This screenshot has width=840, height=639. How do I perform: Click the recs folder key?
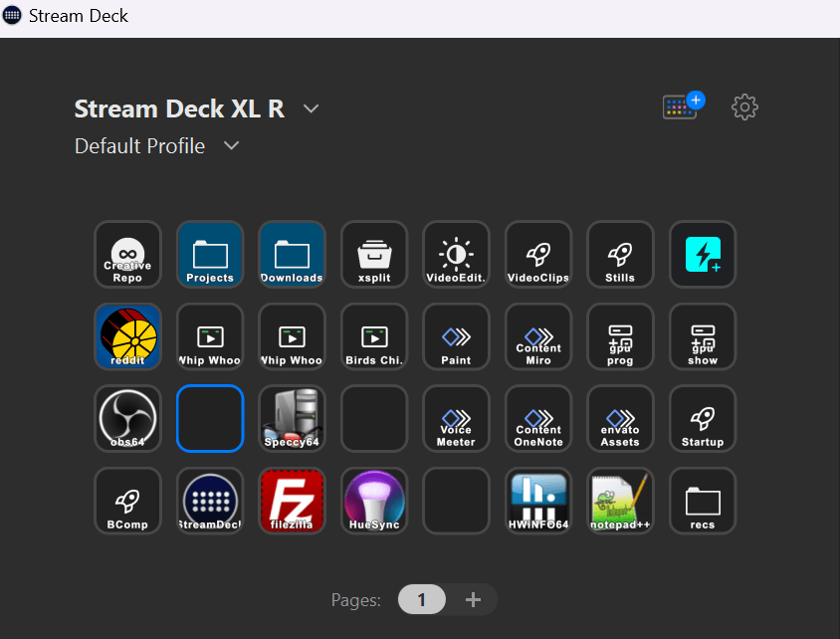(703, 501)
